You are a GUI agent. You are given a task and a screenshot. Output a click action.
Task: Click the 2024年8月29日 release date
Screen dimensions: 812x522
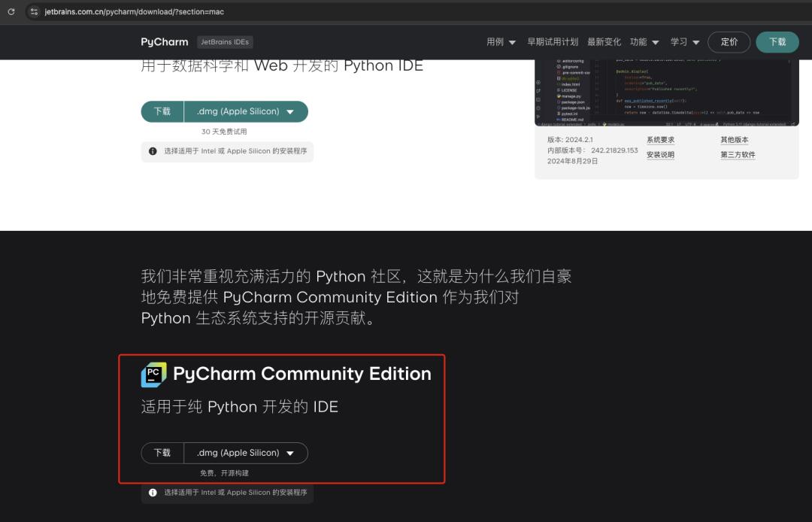click(573, 161)
